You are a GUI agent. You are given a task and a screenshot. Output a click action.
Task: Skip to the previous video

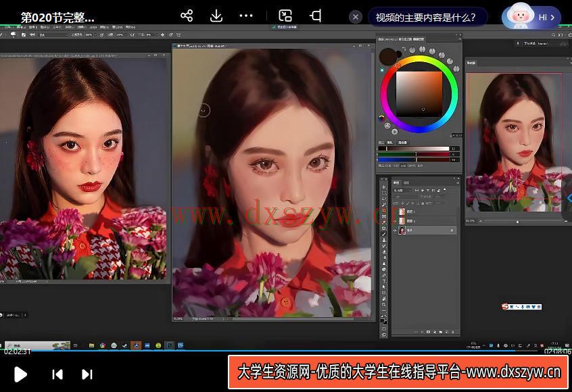[x=57, y=374]
